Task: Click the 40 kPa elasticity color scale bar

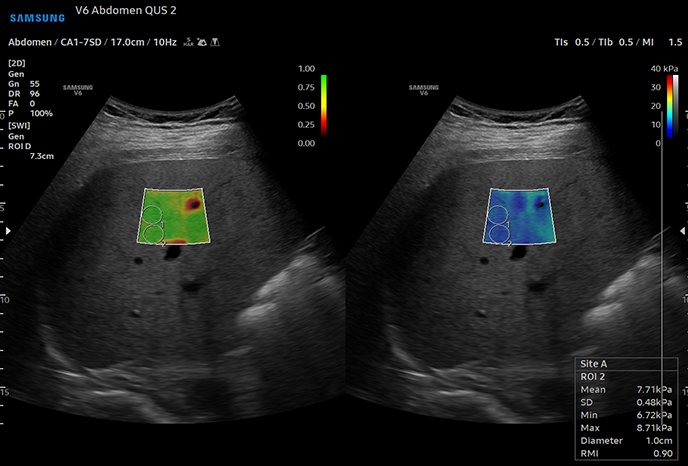Action: [670, 107]
